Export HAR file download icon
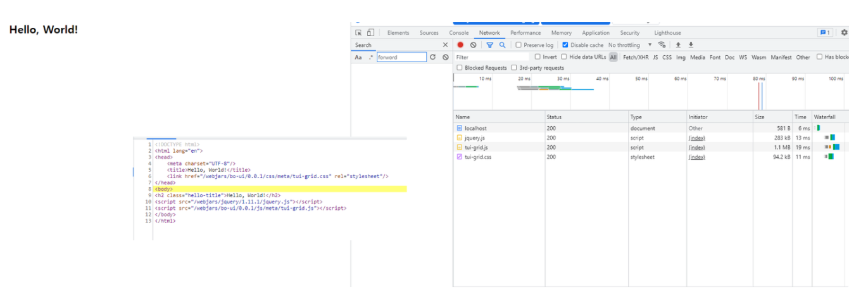The width and height of the screenshot is (868, 298). [x=691, y=45]
